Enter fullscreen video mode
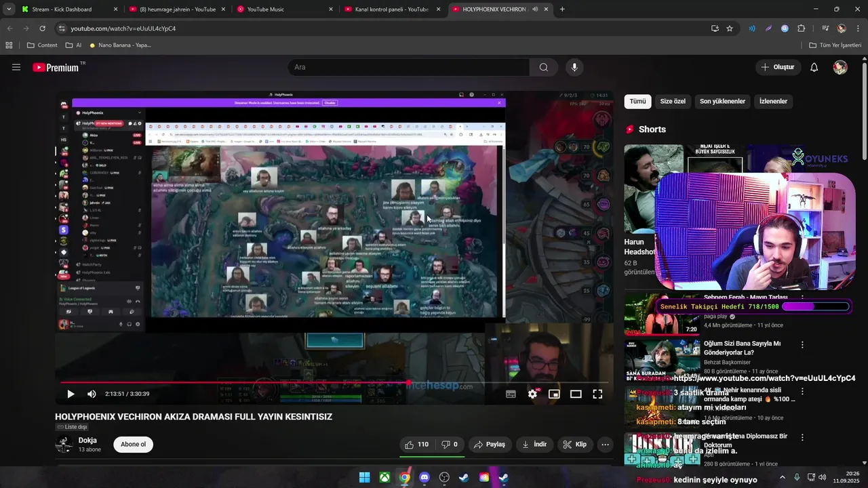 pos(597,394)
